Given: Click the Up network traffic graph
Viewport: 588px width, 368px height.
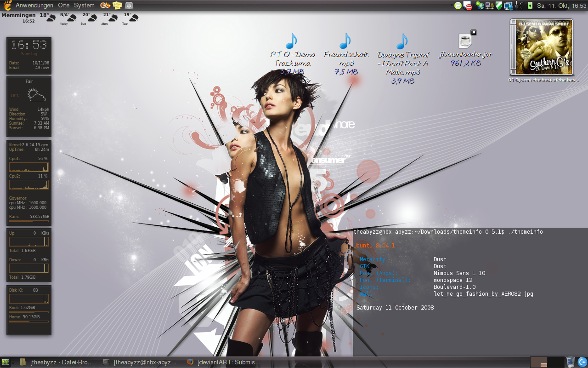Looking at the screenshot, I should point(28,242).
